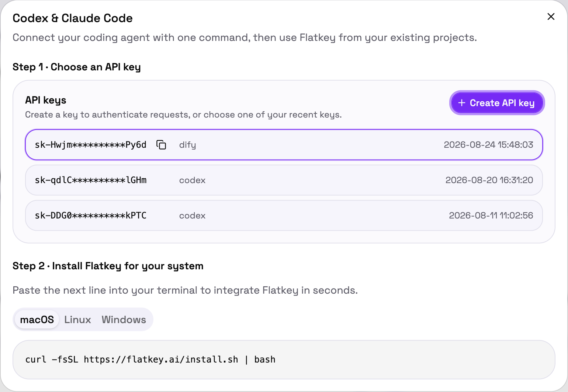The height and width of the screenshot is (392, 568).
Task: Switch to the macOS tab
Action: point(37,319)
